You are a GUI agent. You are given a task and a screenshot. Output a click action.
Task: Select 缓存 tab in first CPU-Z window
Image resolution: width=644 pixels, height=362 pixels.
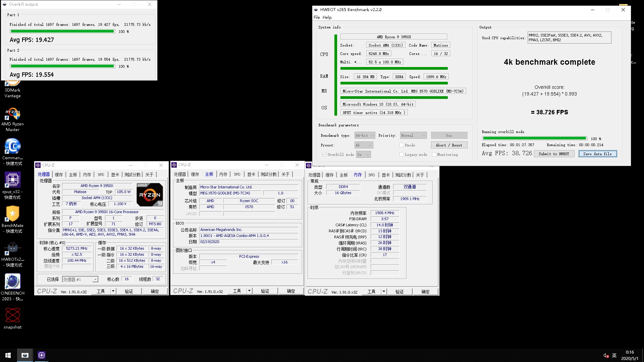click(x=59, y=175)
